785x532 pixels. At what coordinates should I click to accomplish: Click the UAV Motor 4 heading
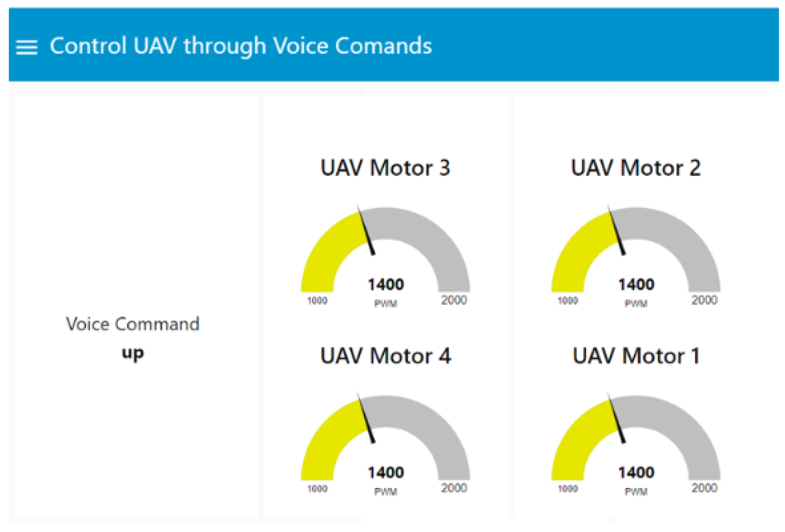click(x=385, y=356)
